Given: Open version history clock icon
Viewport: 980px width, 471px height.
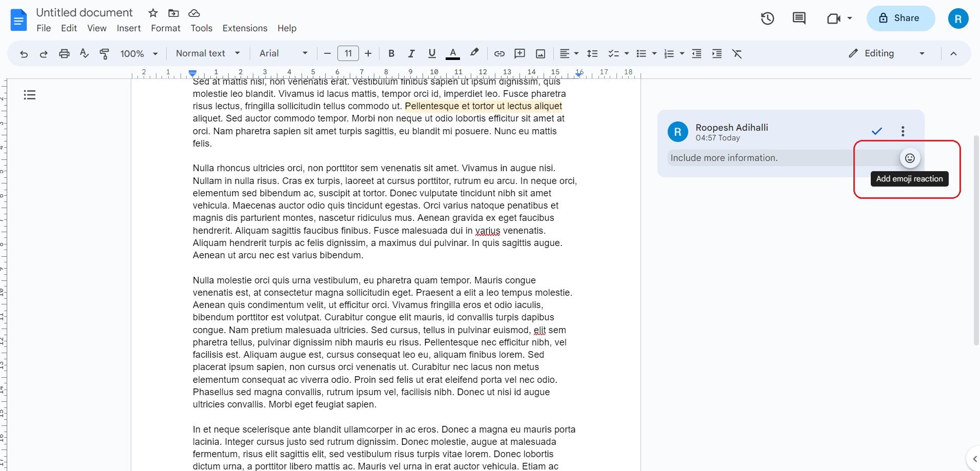Looking at the screenshot, I should 768,18.
